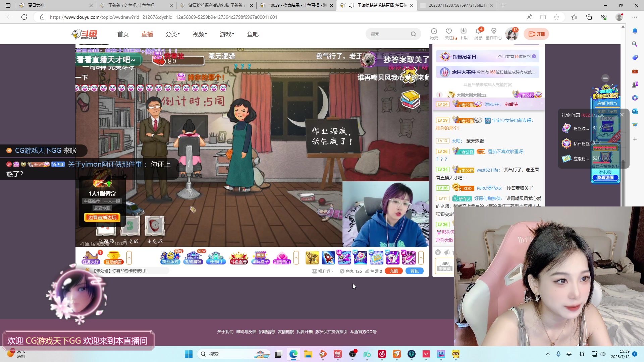Click the 开播 start streaming button

(x=537, y=34)
